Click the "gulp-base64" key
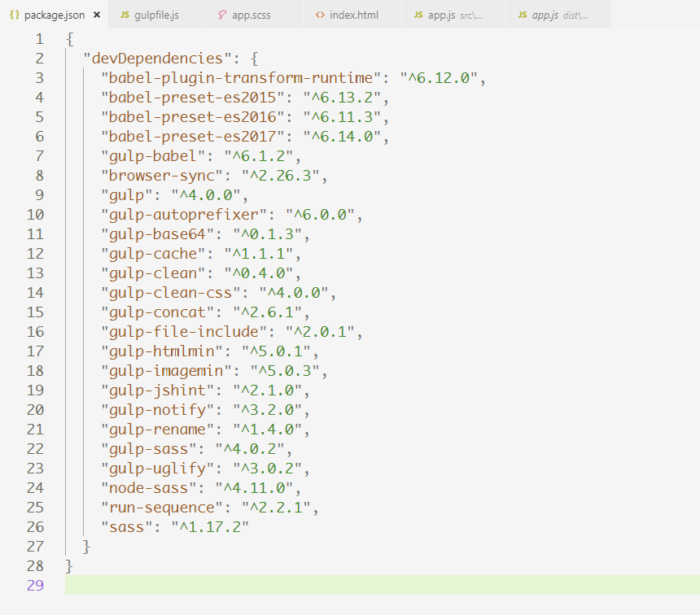The height and width of the screenshot is (615, 700). click(158, 234)
